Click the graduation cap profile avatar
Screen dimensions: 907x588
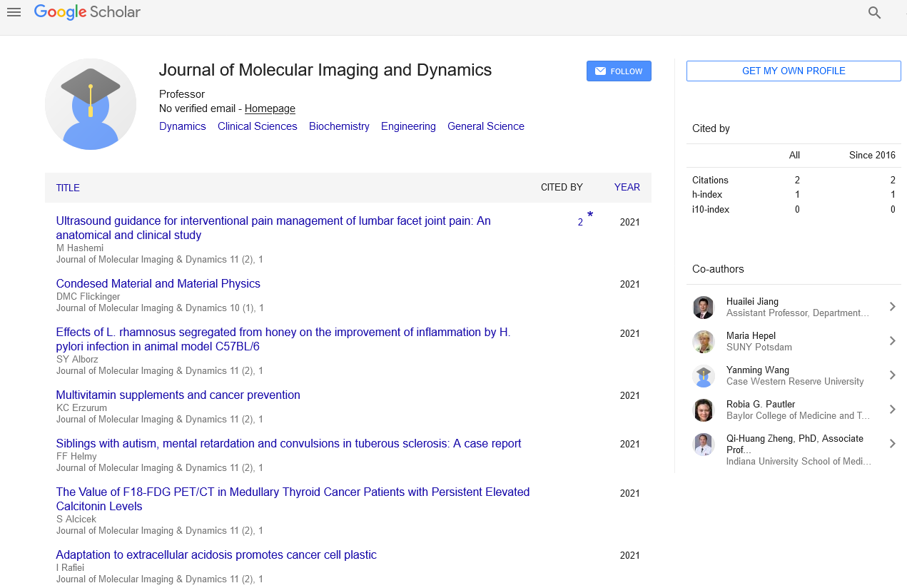pos(91,104)
